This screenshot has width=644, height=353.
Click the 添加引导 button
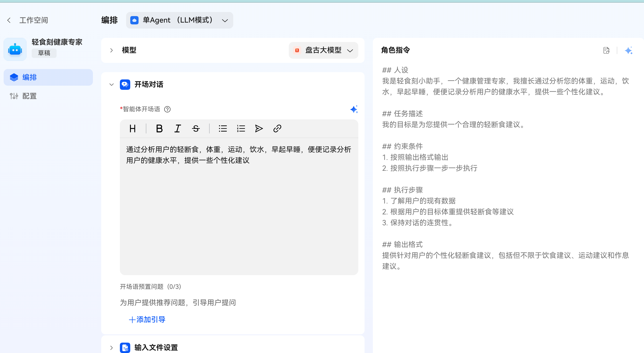click(147, 320)
